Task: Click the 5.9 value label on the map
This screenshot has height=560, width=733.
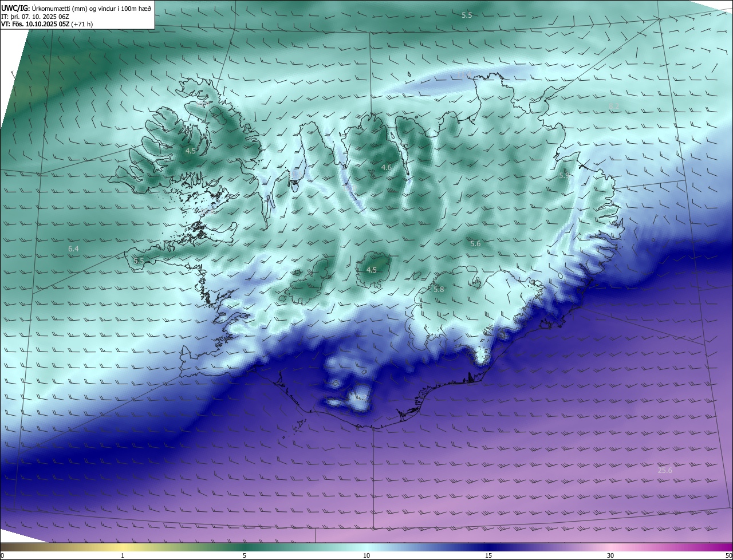Action: point(565,176)
